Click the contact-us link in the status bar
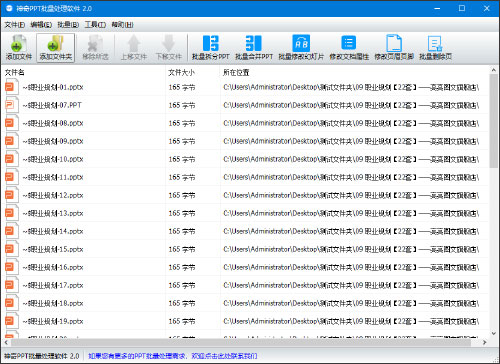Viewport: 500px width, 364px height. click(x=173, y=356)
